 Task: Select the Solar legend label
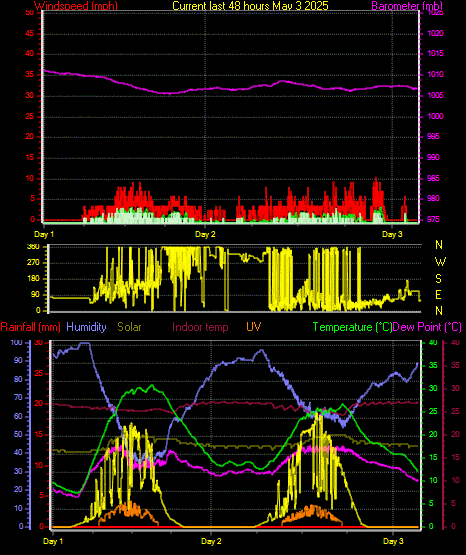point(129,327)
